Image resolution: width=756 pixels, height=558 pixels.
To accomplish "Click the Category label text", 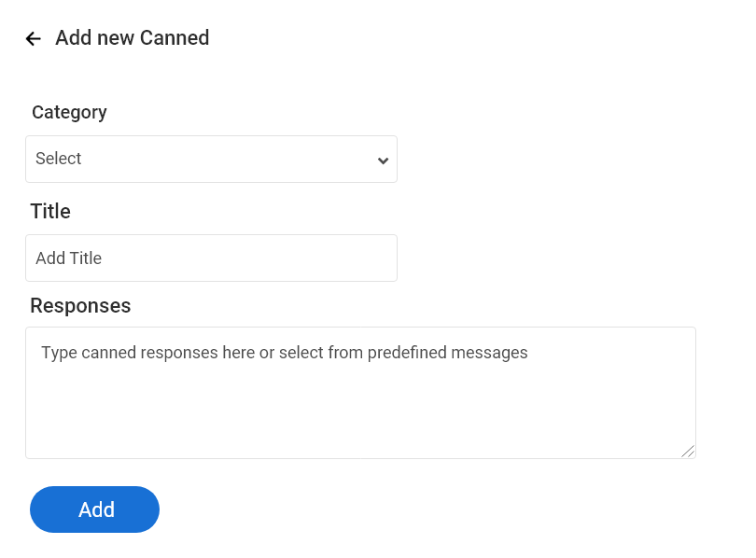I will (x=69, y=112).
